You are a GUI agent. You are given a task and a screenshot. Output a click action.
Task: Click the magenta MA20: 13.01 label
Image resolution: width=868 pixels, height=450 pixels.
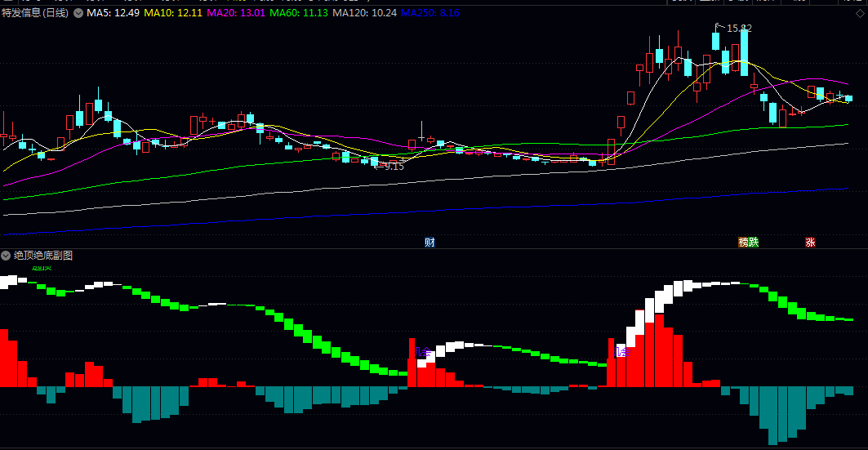coord(236,13)
